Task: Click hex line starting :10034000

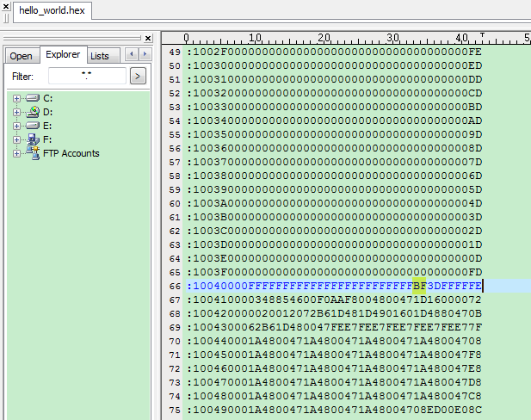Action: tap(334, 120)
